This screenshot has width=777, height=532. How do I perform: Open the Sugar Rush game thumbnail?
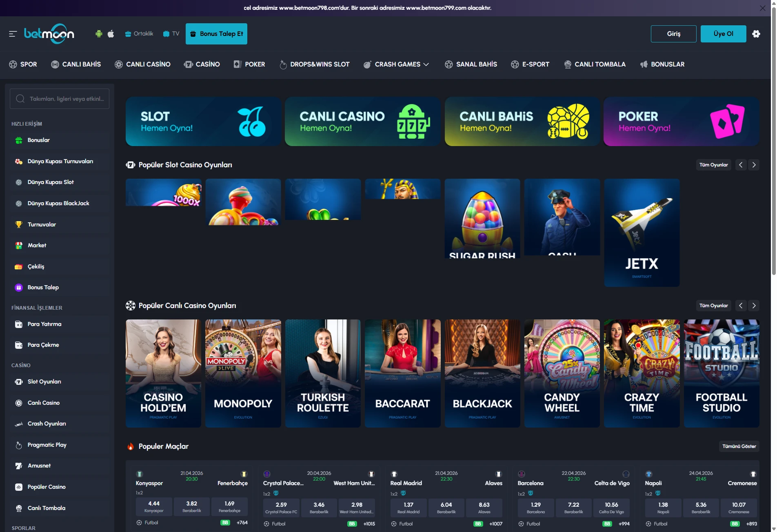pyautogui.click(x=482, y=218)
